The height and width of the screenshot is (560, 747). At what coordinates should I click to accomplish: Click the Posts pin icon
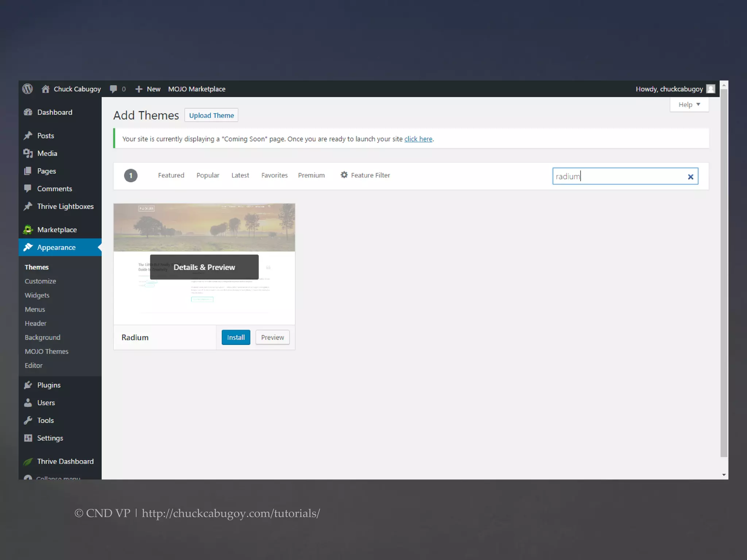click(28, 136)
